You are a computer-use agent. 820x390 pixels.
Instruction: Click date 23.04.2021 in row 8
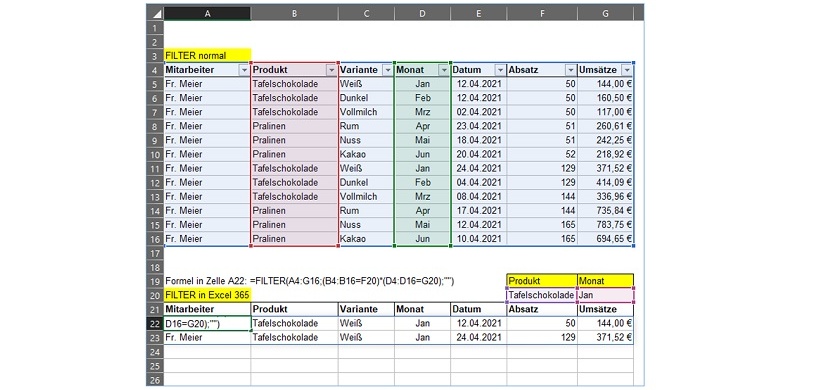tap(479, 126)
